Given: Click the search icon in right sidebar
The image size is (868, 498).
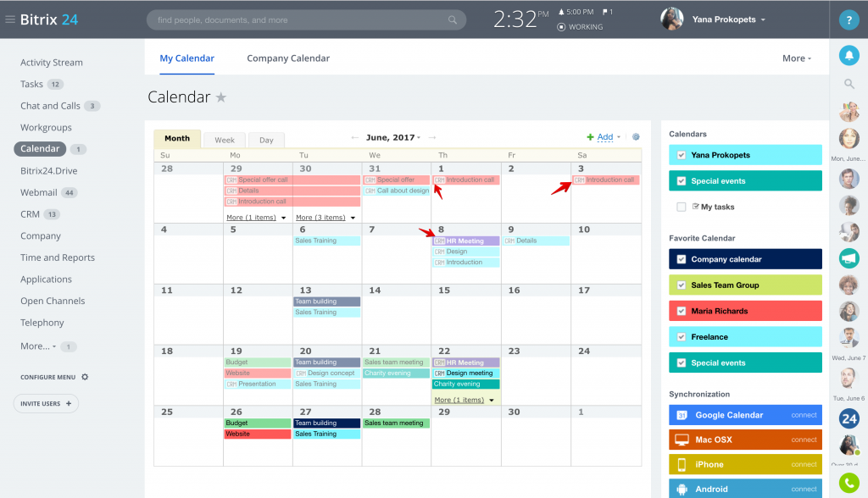Looking at the screenshot, I should (x=849, y=84).
